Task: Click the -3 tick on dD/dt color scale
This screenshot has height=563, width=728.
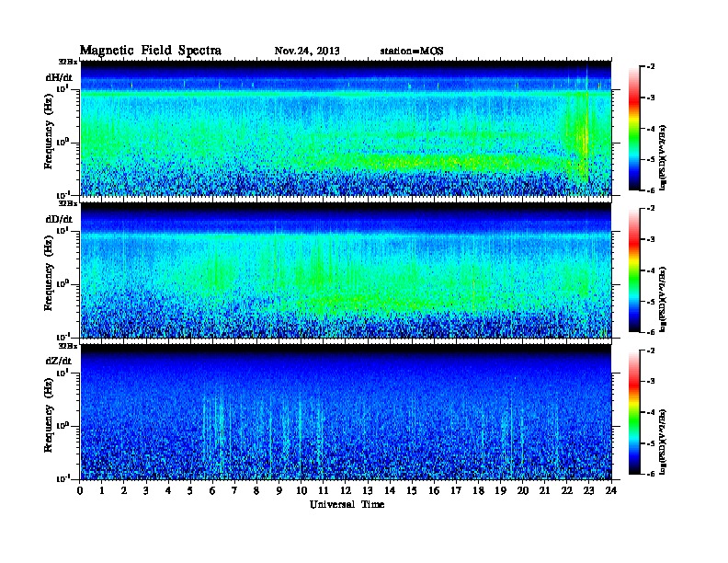Action: pyautogui.click(x=651, y=240)
